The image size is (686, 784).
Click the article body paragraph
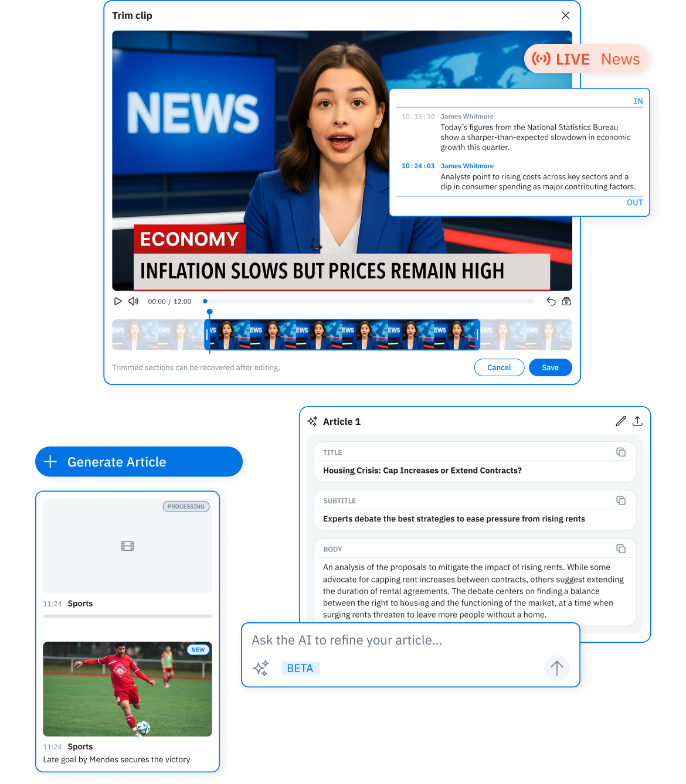tap(473, 591)
